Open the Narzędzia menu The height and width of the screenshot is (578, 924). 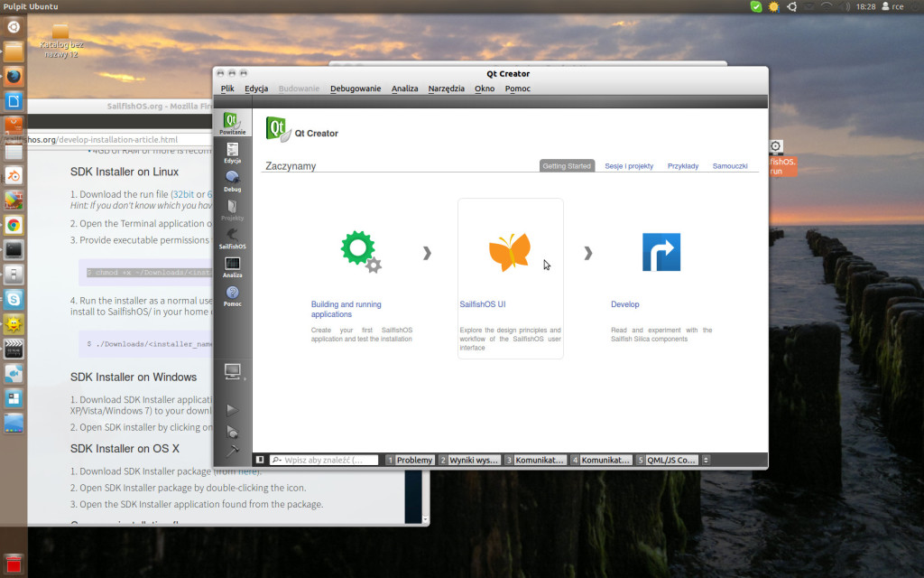[446, 89]
